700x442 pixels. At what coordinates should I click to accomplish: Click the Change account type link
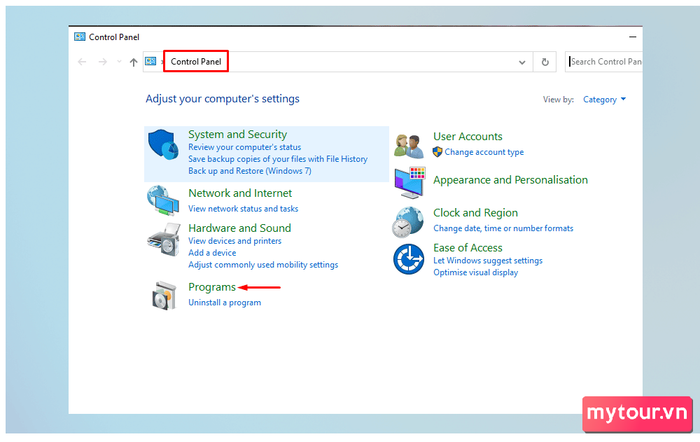484,152
